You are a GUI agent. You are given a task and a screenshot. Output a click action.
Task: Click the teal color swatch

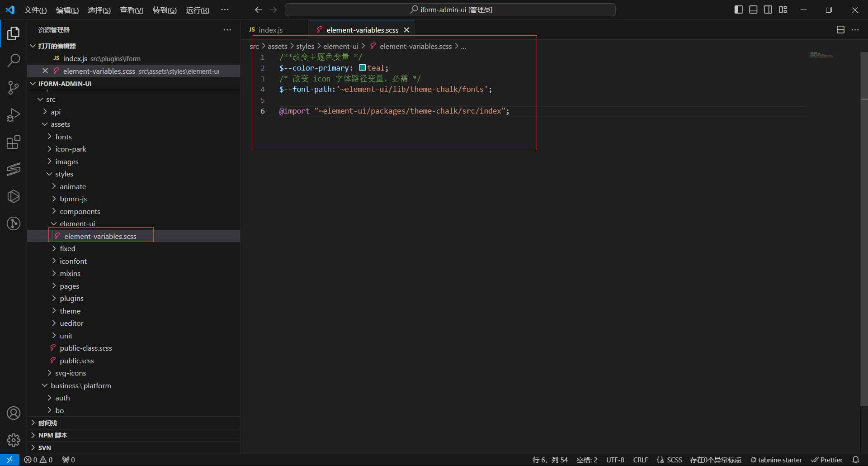click(363, 68)
